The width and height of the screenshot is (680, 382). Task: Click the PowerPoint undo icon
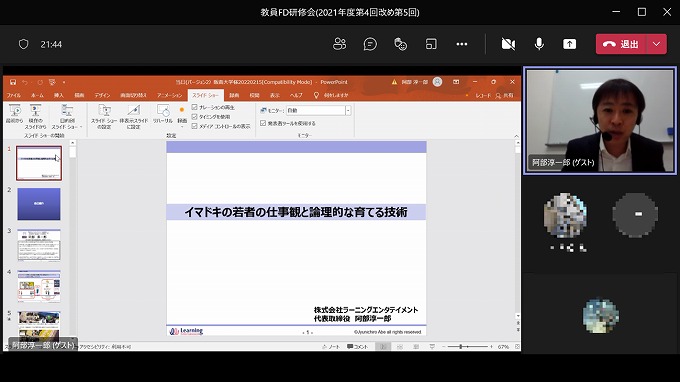[25, 82]
